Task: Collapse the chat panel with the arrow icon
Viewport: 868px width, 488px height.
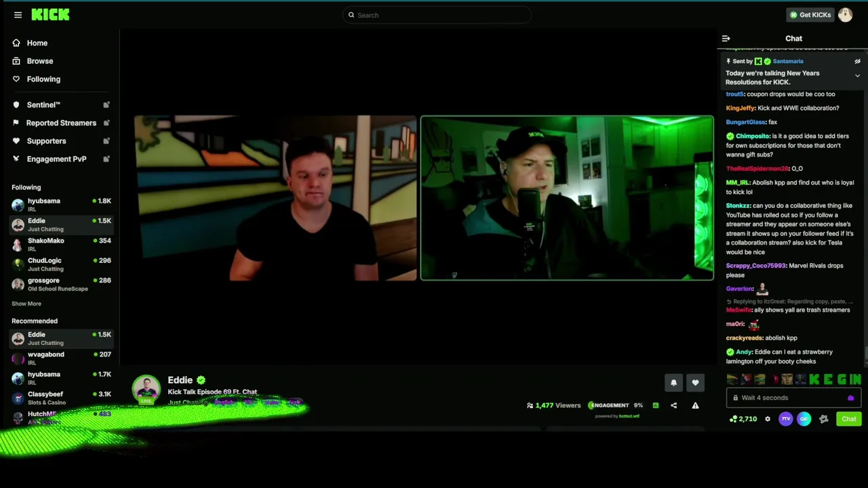Action: tap(726, 39)
